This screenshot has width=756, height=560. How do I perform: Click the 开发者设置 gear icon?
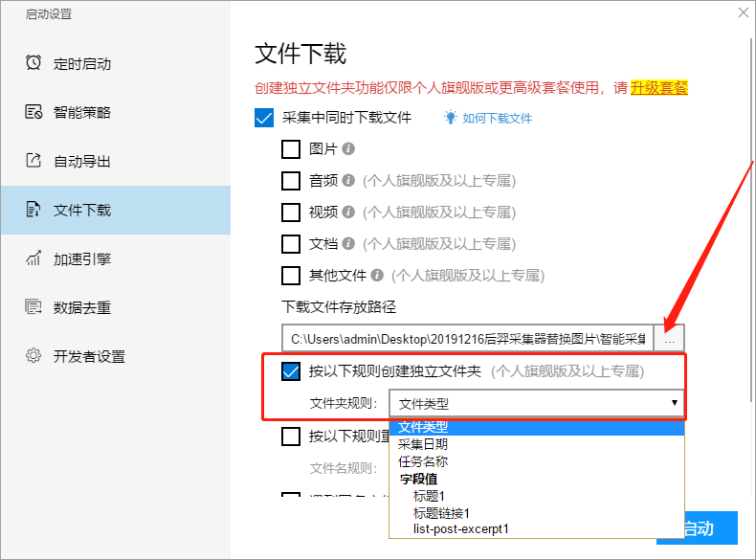coord(33,356)
